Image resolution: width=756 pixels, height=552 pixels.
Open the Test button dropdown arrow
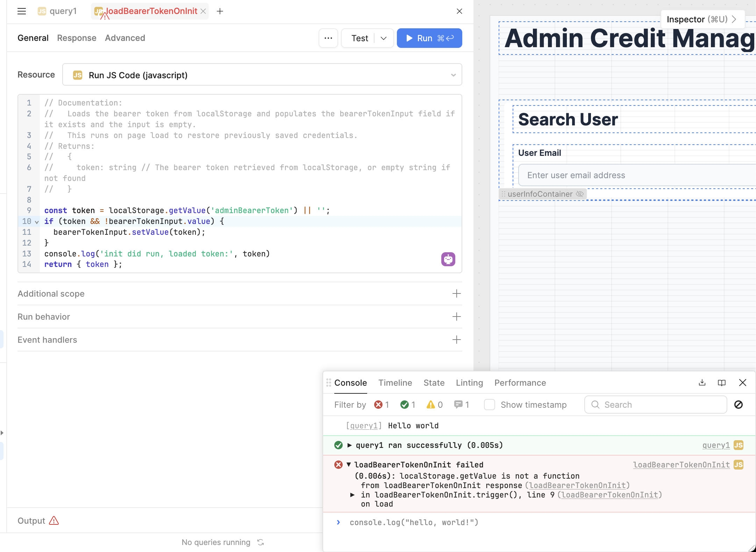click(x=384, y=38)
